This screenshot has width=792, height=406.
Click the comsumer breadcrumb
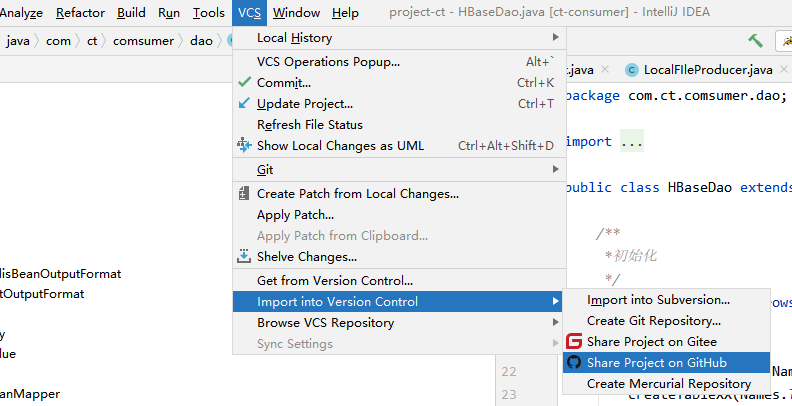tap(143, 41)
